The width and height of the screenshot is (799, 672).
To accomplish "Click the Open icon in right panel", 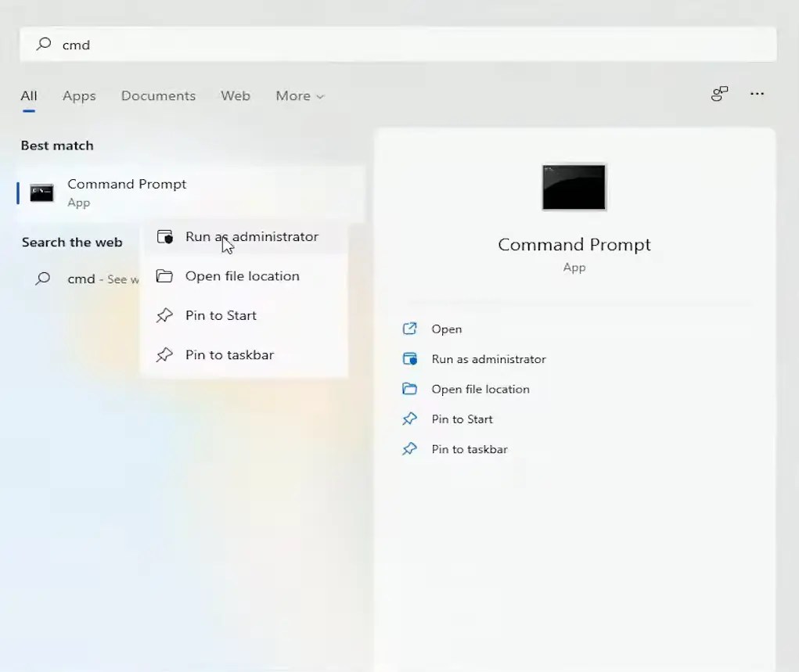I will (x=409, y=329).
